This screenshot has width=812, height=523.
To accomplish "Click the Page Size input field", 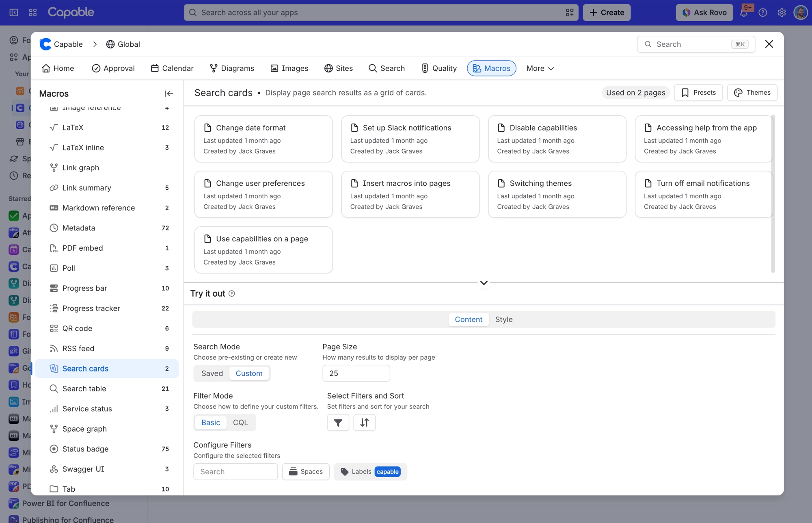I will pyautogui.click(x=356, y=373).
